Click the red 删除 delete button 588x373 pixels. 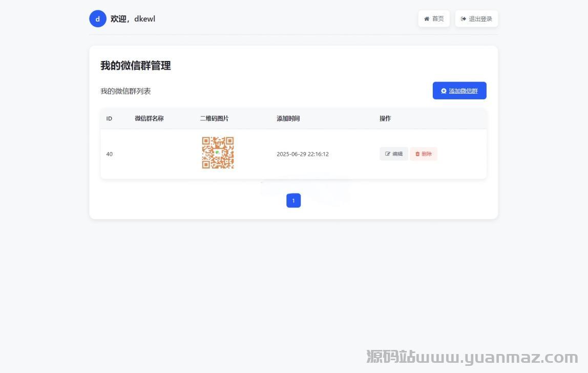tap(424, 154)
